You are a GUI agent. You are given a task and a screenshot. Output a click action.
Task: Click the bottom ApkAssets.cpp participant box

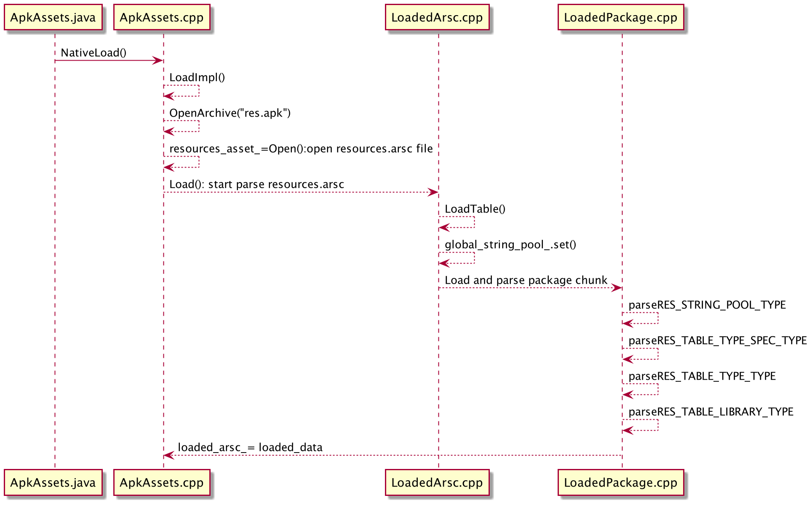click(x=162, y=482)
